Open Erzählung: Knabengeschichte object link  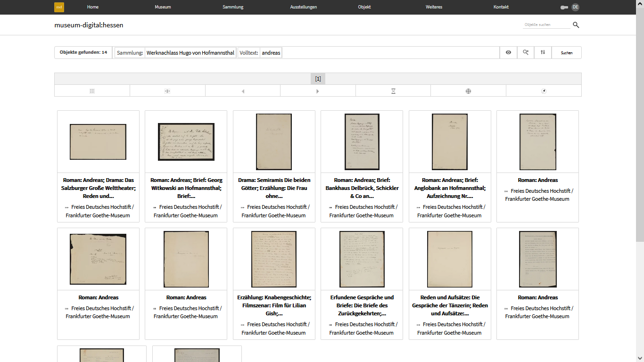274,305
